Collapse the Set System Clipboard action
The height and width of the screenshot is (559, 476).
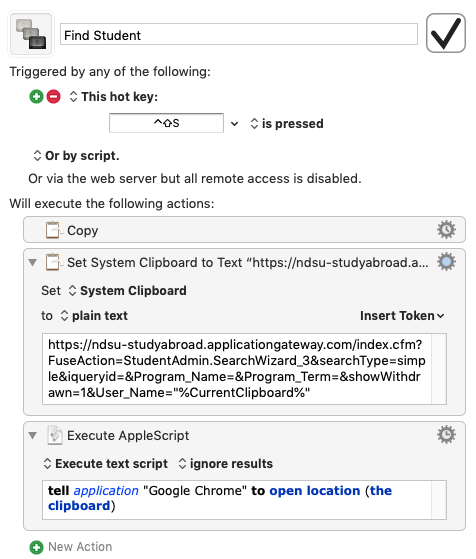point(33,263)
